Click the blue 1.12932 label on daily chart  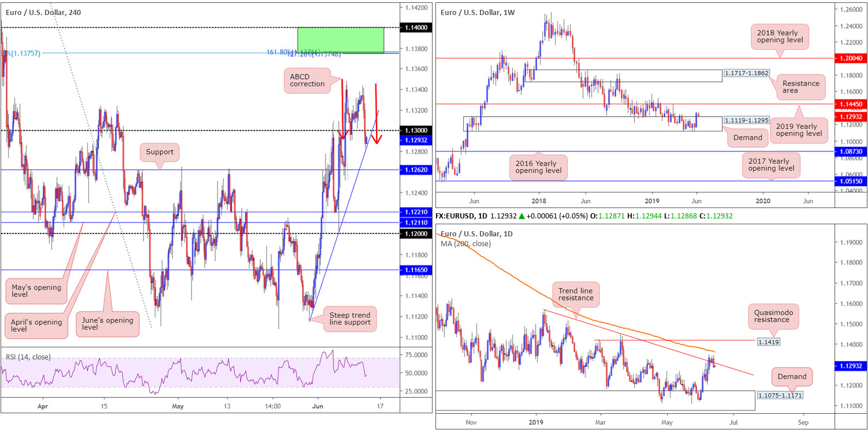click(851, 365)
